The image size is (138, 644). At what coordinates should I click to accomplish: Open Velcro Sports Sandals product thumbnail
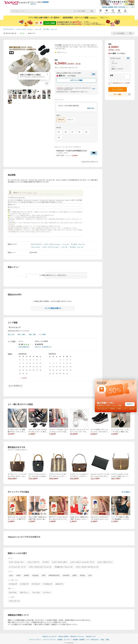point(38,418)
